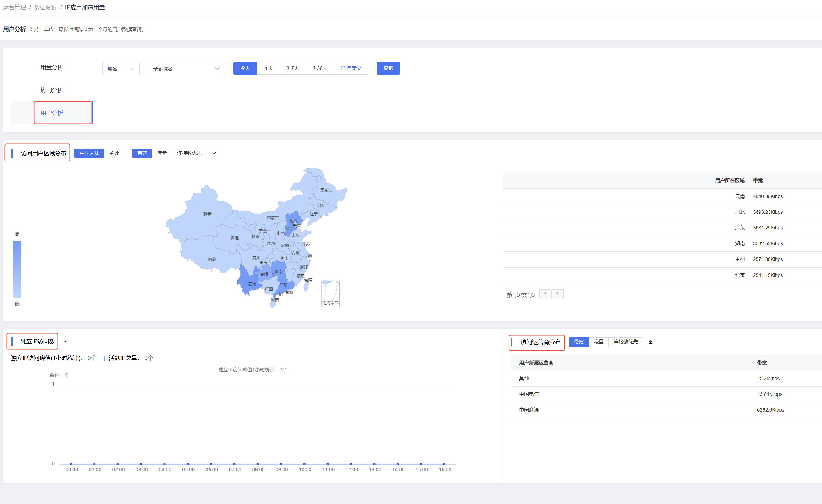Switch to the 热门分析 tab

pyautogui.click(x=52, y=90)
